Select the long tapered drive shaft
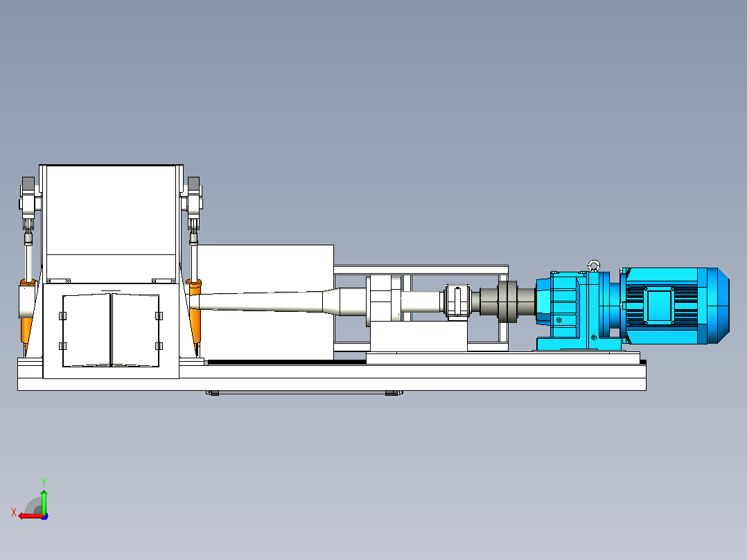 point(280,301)
